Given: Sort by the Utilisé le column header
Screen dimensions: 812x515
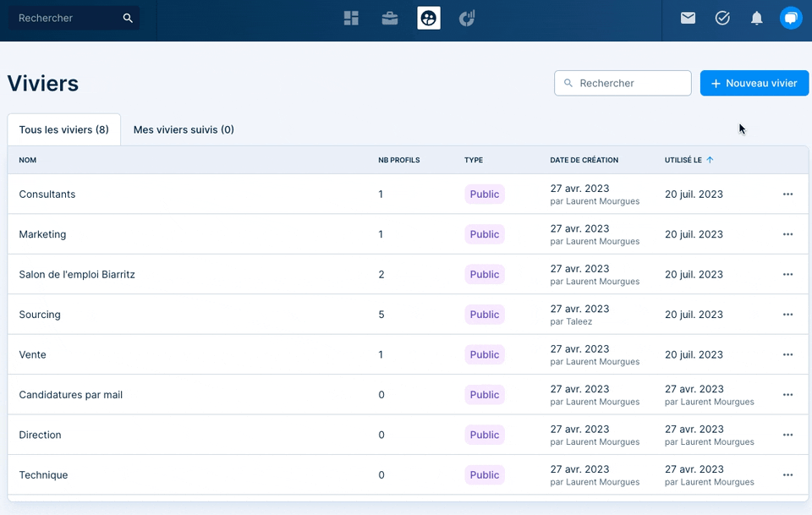Looking at the screenshot, I should point(683,160).
